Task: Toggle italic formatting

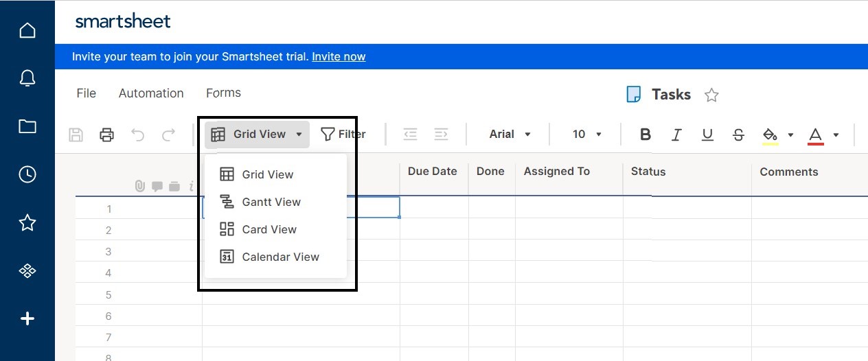Action: click(676, 135)
